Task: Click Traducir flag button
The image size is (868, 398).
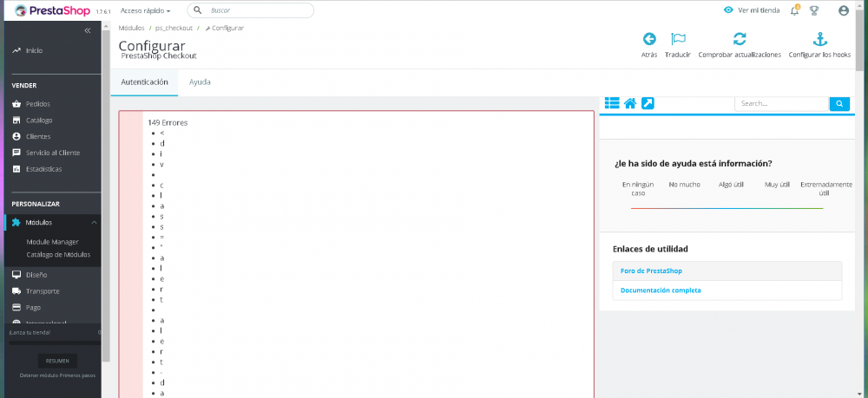Action: pyautogui.click(x=678, y=45)
